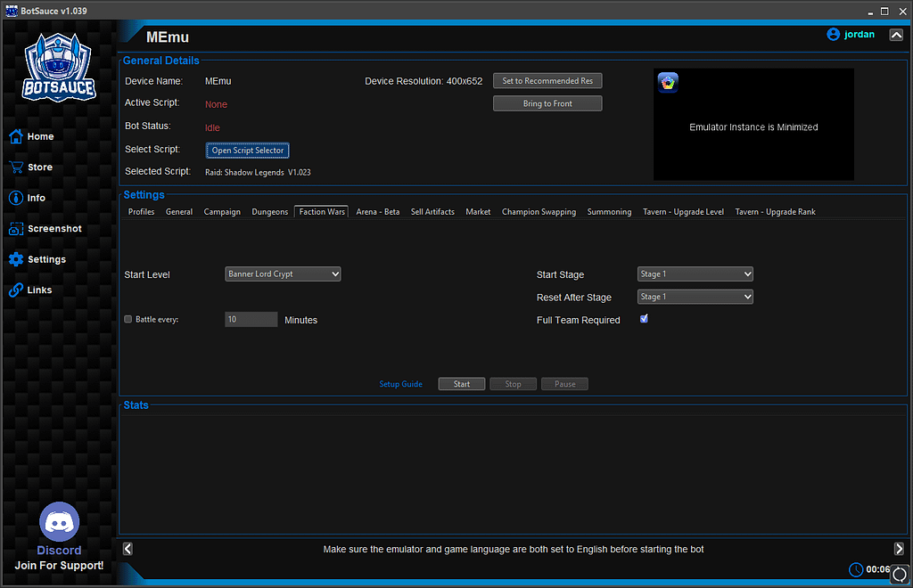This screenshot has width=913, height=588.
Task: Open the Campaign settings tab
Action: click(x=222, y=212)
